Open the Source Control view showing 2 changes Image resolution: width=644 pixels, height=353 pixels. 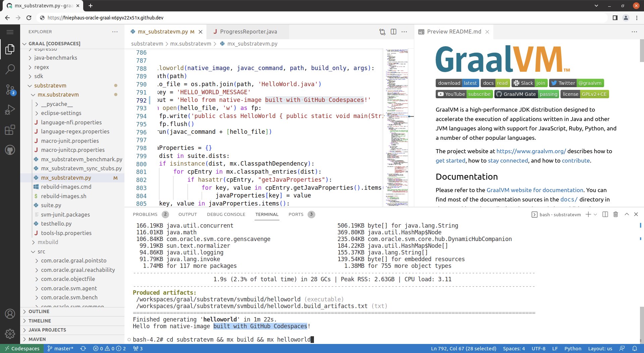click(x=10, y=89)
